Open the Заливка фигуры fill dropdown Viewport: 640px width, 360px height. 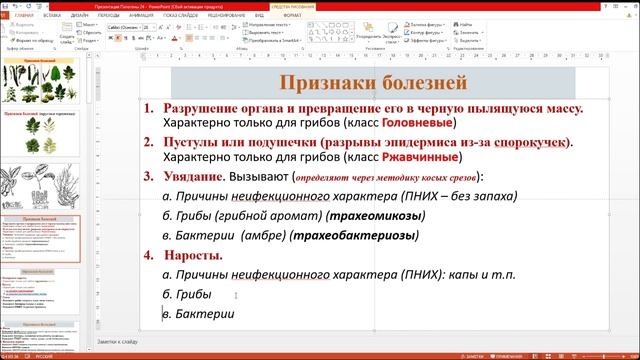[424, 24]
